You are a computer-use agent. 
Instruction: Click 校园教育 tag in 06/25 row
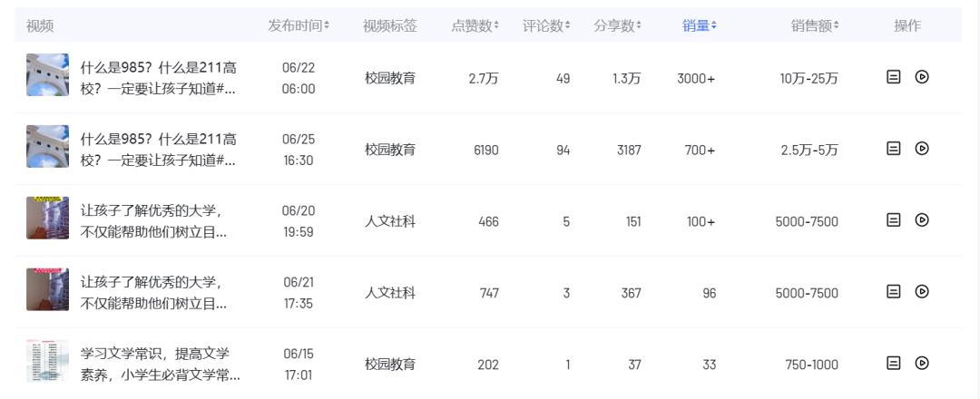pos(390,150)
